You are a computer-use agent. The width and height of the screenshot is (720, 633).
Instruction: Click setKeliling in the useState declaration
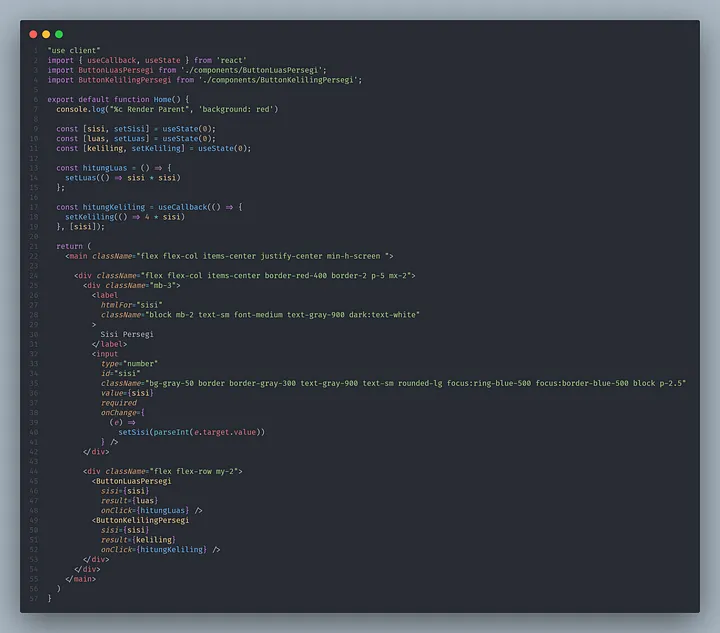coord(158,148)
